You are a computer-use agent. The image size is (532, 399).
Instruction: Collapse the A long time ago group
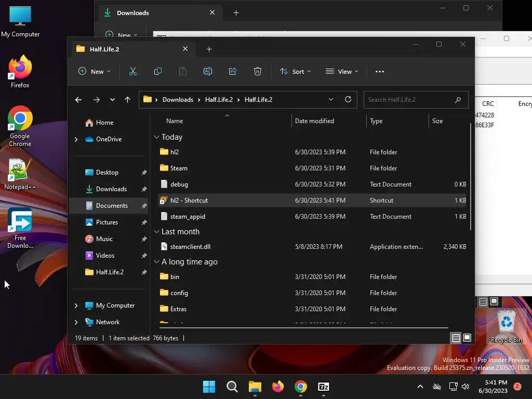(x=156, y=262)
